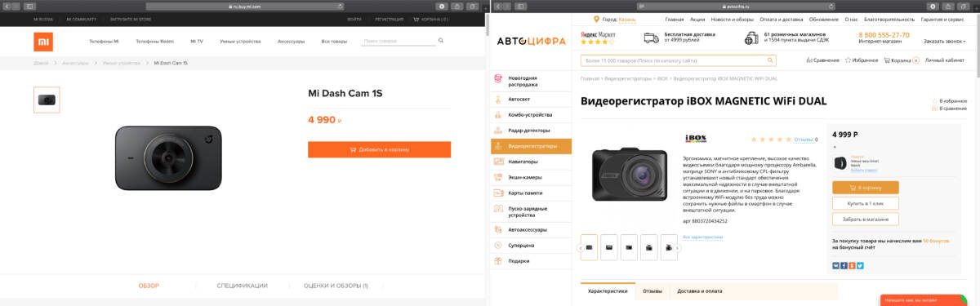The image size is (980, 306).
Task: Show sidebar in the left Safari window
Action: [x=29, y=6]
